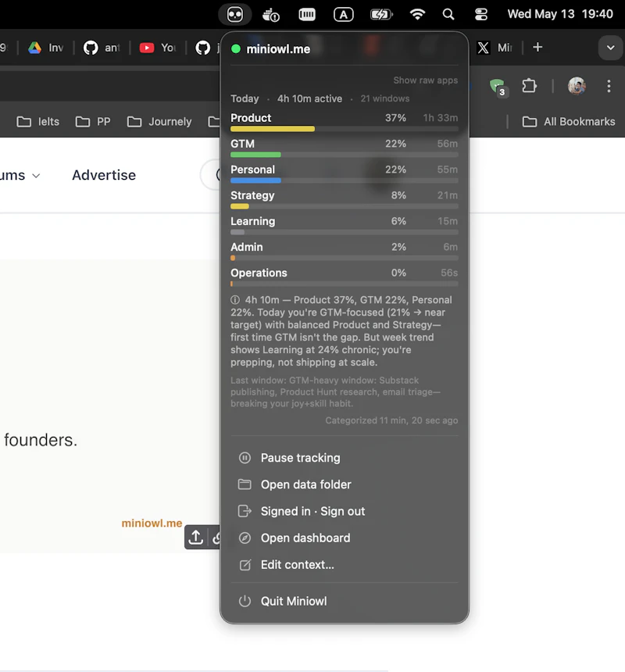
Task: Click the green GTM progress bar
Action: [255, 155]
